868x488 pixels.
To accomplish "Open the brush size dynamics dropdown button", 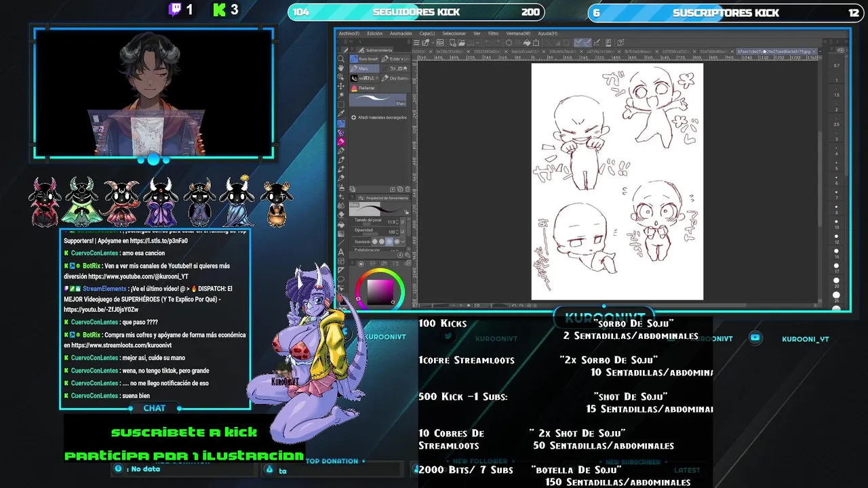I will click(403, 222).
